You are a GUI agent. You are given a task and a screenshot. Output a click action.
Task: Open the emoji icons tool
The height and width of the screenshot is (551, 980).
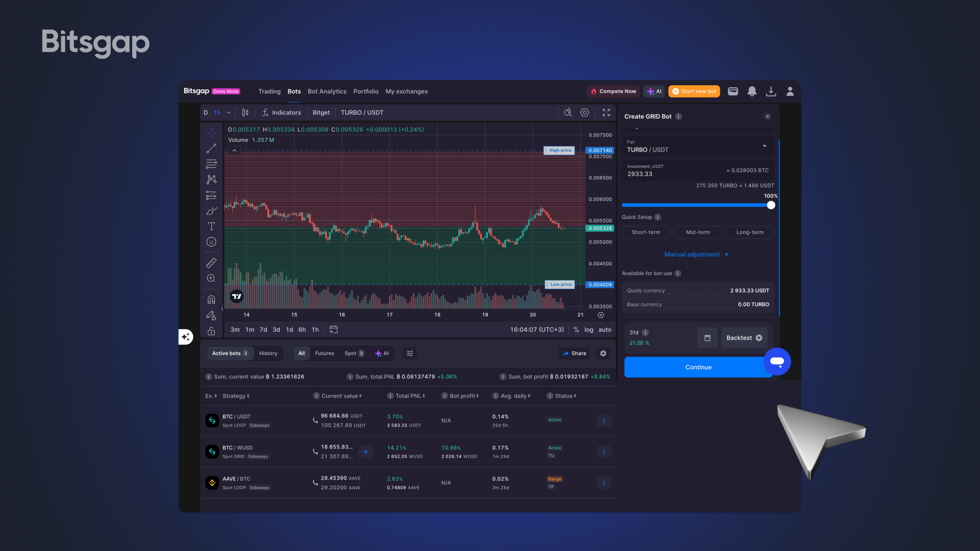pos(211,242)
